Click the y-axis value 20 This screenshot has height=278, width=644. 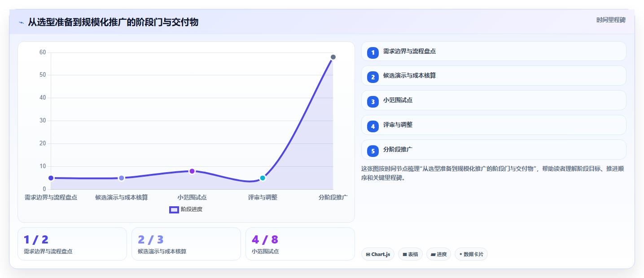point(43,143)
